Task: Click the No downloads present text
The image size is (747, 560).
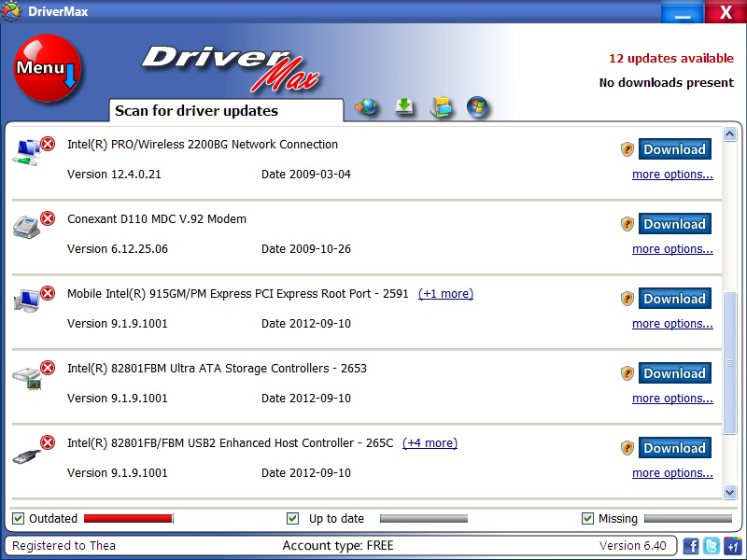Action: (667, 83)
